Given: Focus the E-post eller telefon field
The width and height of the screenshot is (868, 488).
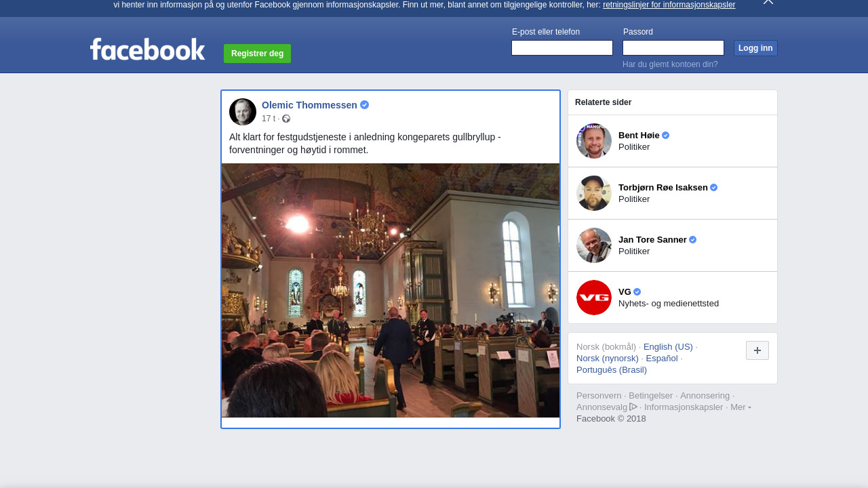Looking at the screenshot, I should tap(562, 47).
